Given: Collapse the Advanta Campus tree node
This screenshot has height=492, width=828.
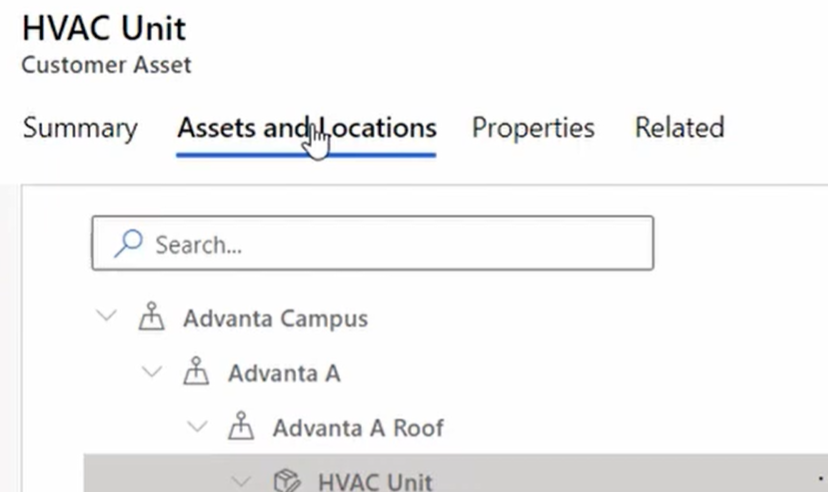Looking at the screenshot, I should (x=106, y=316).
